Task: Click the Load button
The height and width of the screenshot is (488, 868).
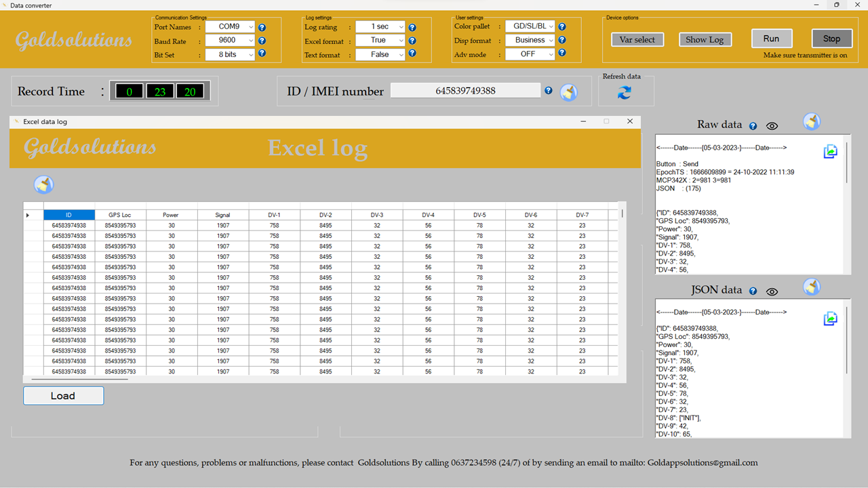Action: (x=63, y=396)
